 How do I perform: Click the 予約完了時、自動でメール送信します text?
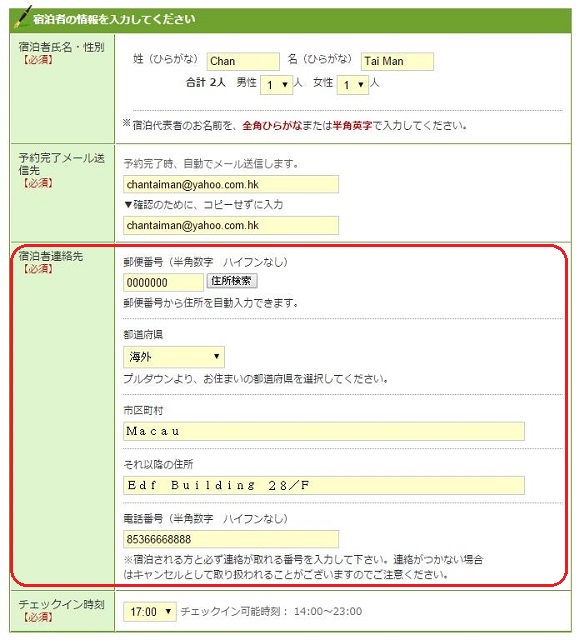(211, 164)
